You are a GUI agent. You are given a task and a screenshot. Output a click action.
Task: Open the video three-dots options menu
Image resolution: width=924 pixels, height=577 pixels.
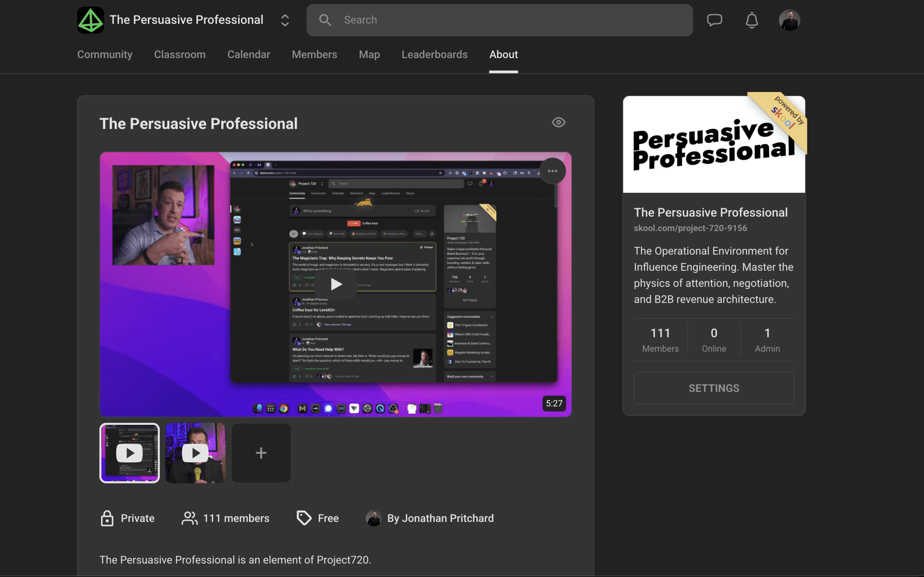[552, 171]
